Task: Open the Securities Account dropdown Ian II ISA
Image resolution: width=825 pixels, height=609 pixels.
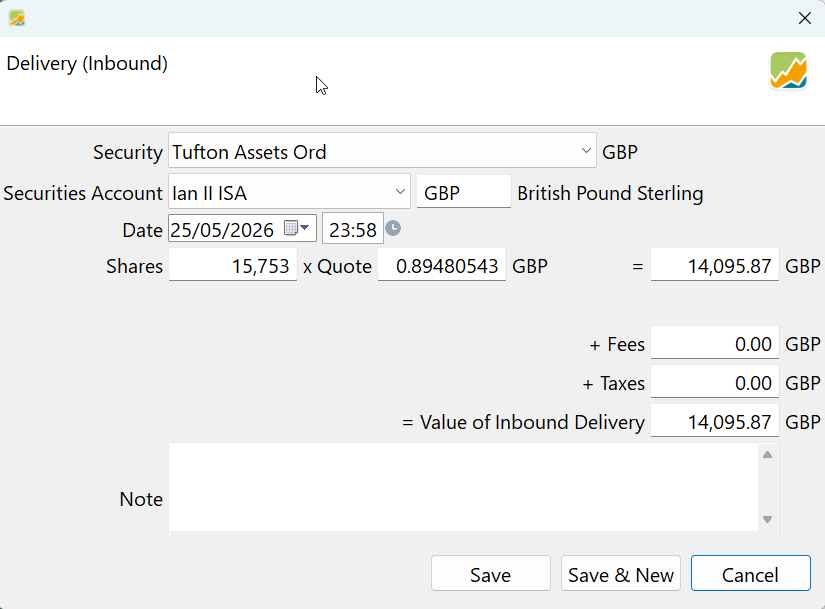Action: [289, 193]
